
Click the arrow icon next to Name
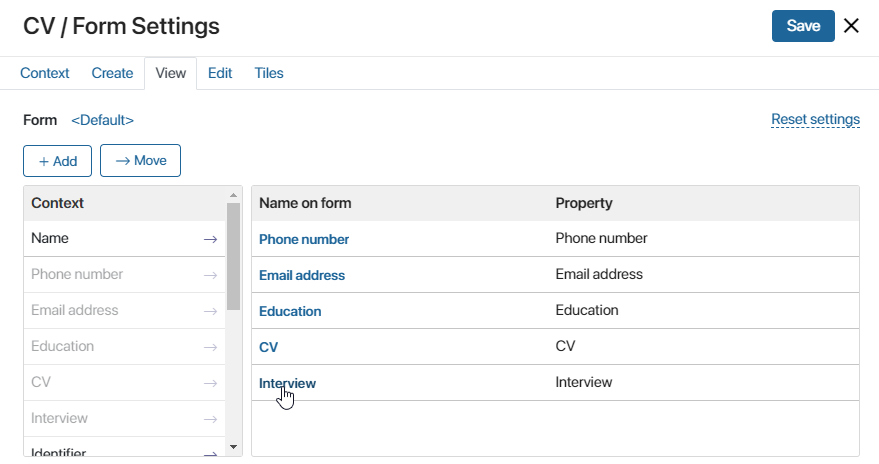pos(210,239)
